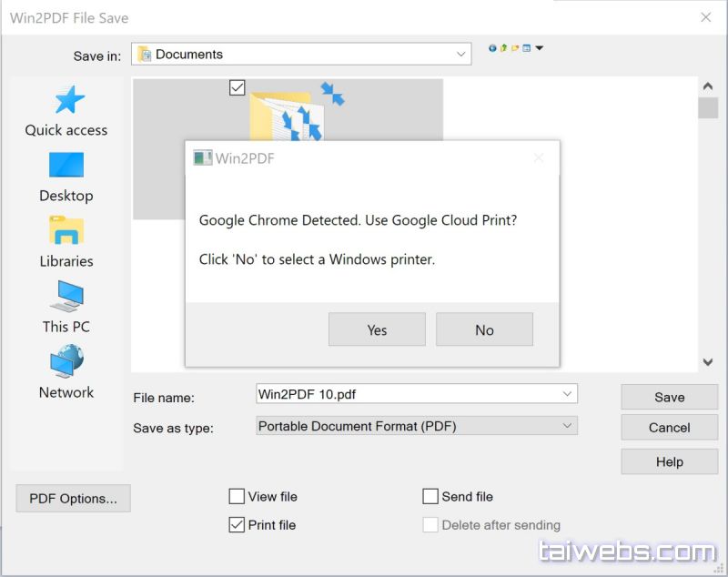
Task: Click the file list scroll down arrow
Action: (708, 362)
